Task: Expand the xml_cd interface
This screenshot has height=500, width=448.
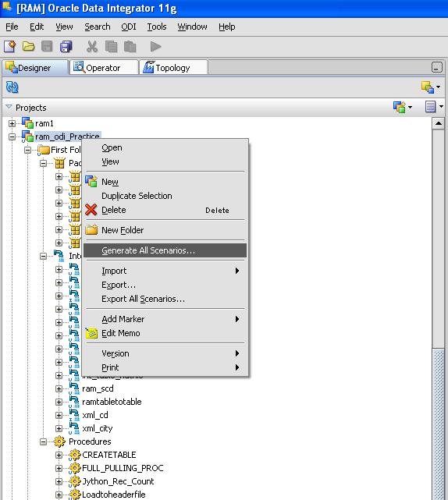Action: tap(59, 415)
